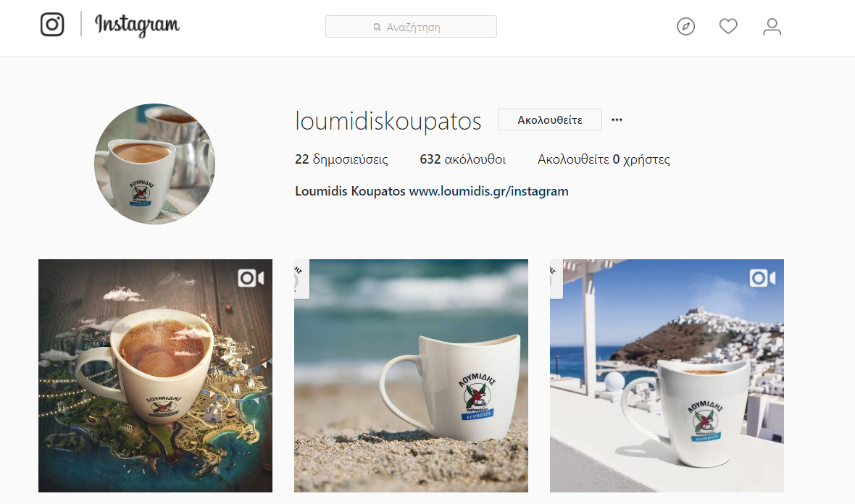This screenshot has width=855, height=504.
Task: Click the search magnifier icon
Action: click(x=377, y=28)
